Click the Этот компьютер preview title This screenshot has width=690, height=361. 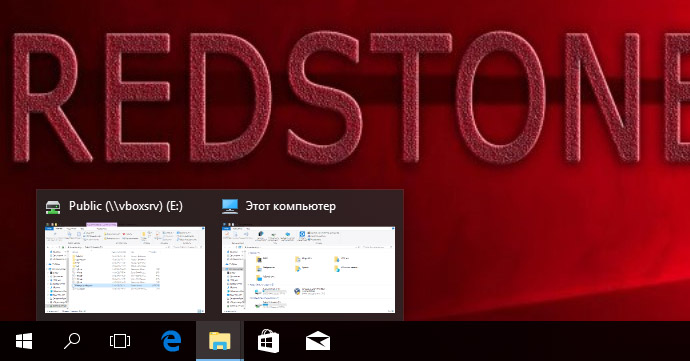tap(290, 206)
